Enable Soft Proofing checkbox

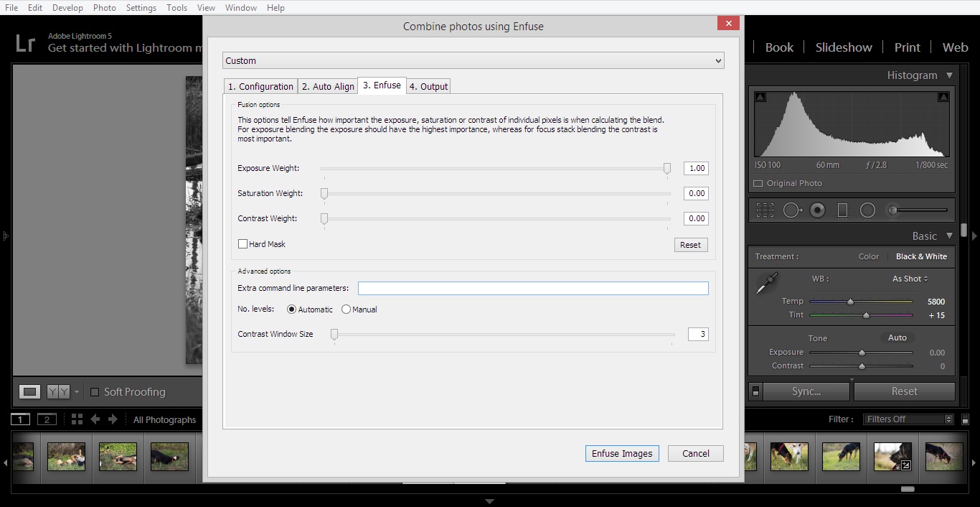click(x=95, y=392)
